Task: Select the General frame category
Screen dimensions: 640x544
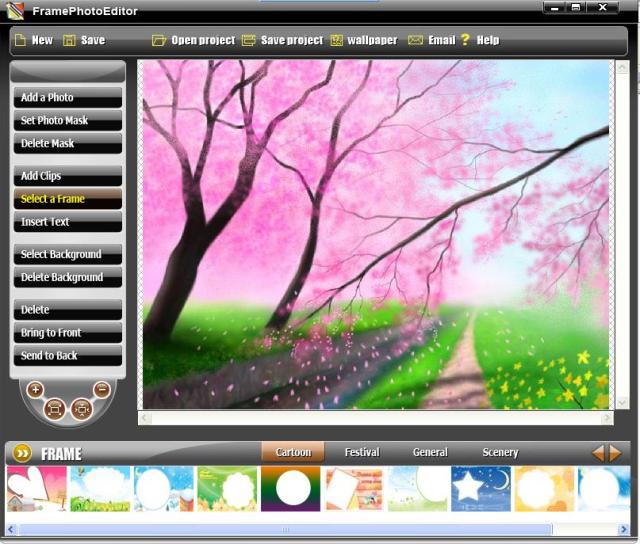Action: point(430,452)
